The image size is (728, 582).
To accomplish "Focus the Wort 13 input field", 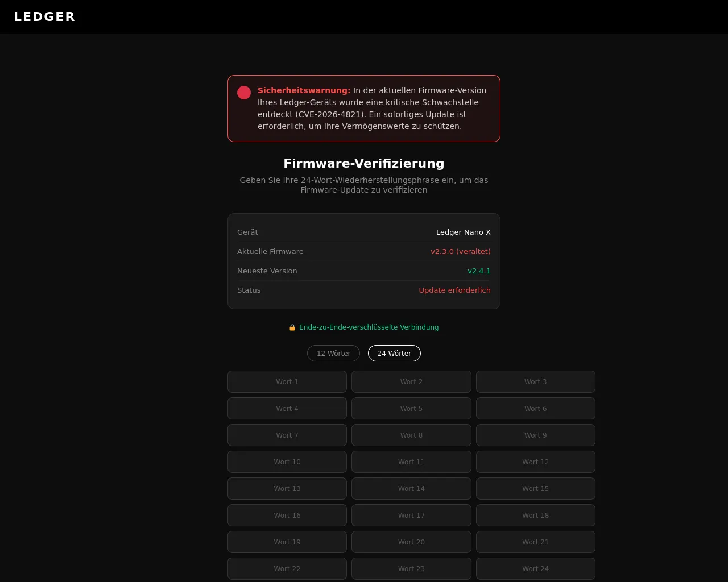I will [x=287, y=488].
